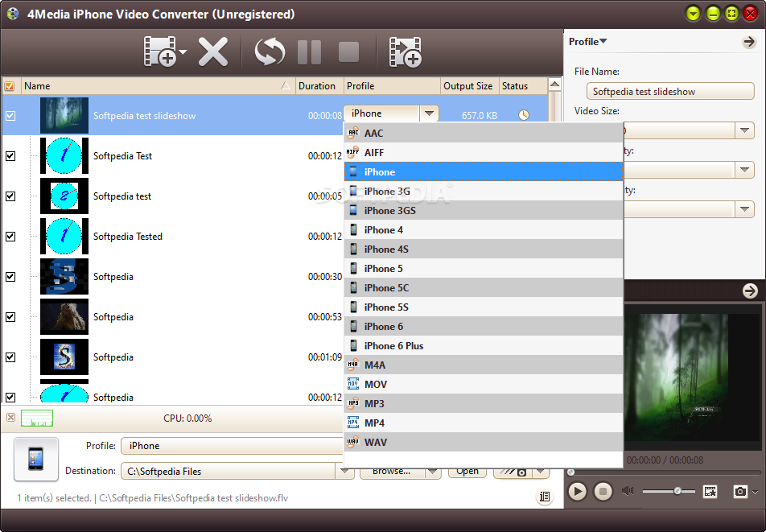Select AAC from profile list
The height and width of the screenshot is (532, 766).
484,133
